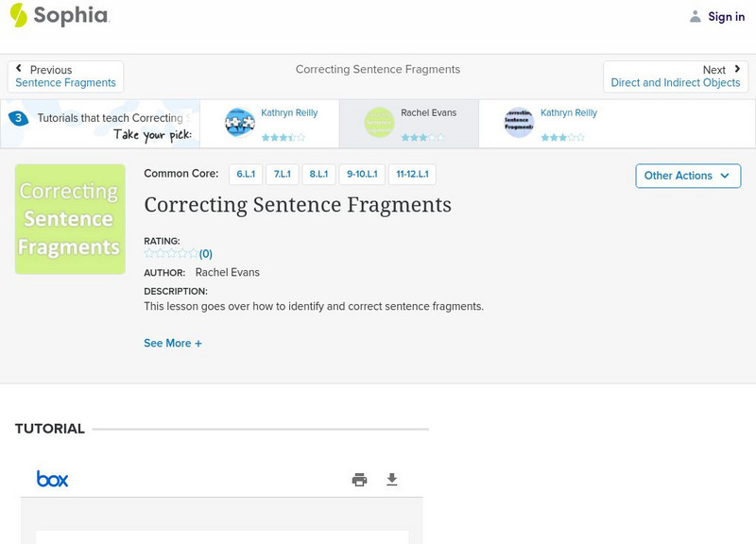The image size is (756, 544).
Task: Click the 11-12.L.1 standard tag
Action: pyautogui.click(x=412, y=175)
